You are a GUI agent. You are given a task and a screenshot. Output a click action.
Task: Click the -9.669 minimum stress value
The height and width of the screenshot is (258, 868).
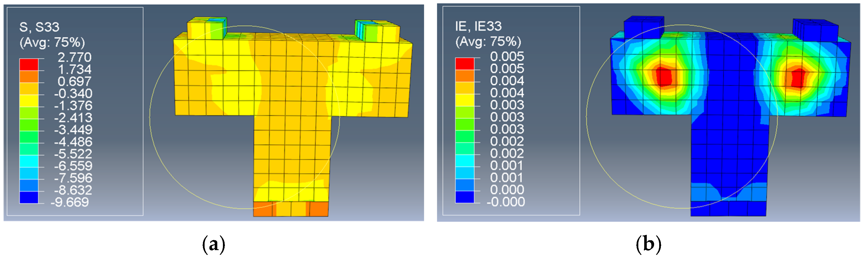tap(70, 202)
